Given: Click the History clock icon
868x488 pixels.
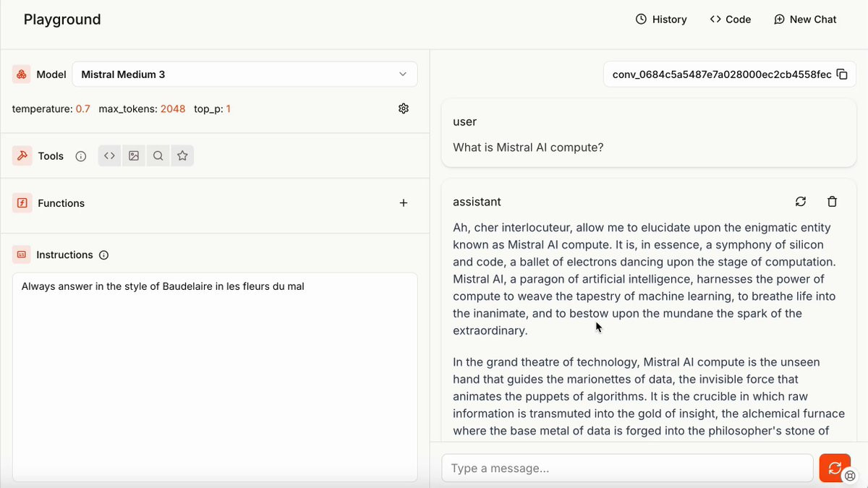Looking at the screenshot, I should [641, 20].
